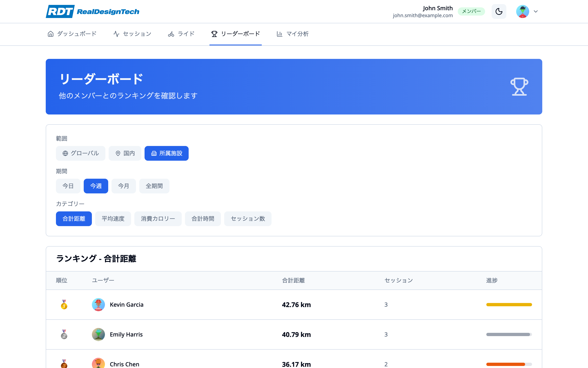Click the trophy icon in the nav tab
The width and height of the screenshot is (588, 368).
[x=214, y=34]
